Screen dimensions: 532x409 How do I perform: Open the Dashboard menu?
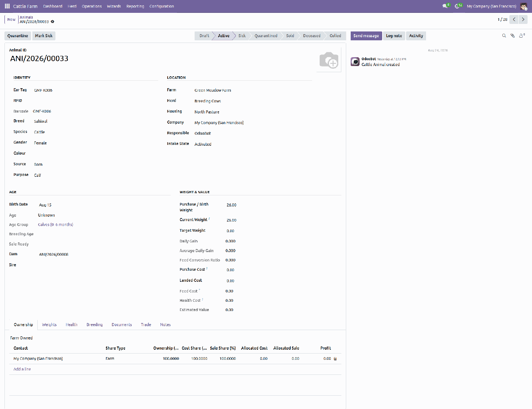pos(53,6)
